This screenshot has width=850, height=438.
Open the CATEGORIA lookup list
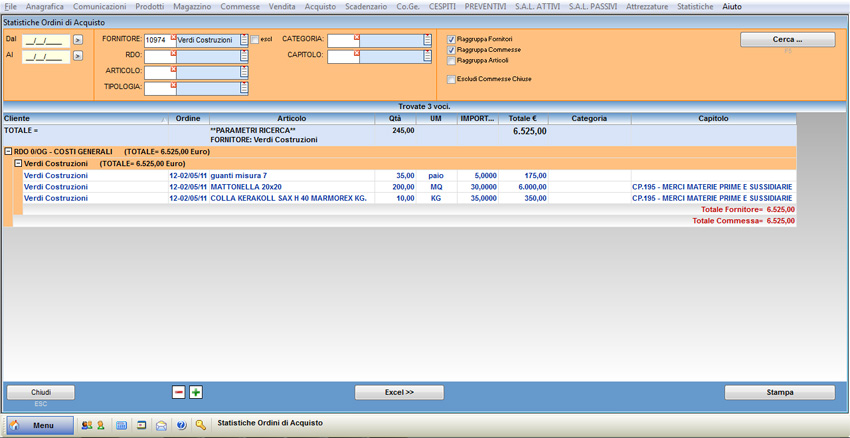point(427,40)
